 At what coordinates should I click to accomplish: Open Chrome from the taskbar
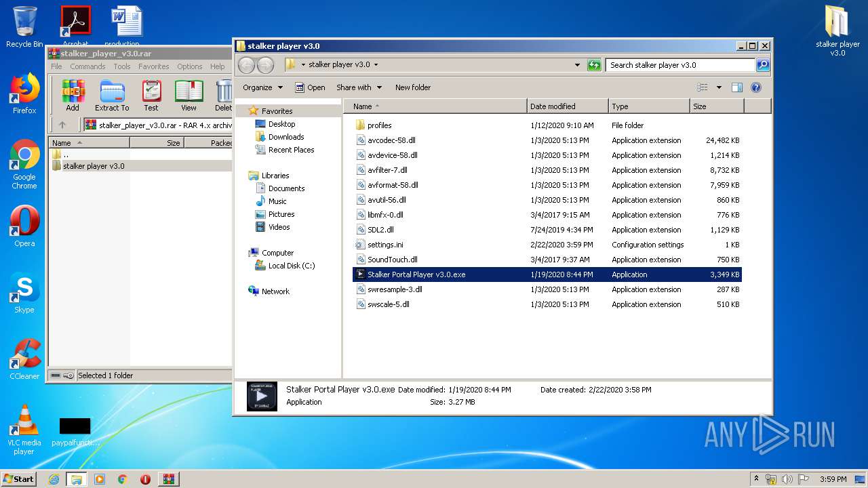(123, 479)
